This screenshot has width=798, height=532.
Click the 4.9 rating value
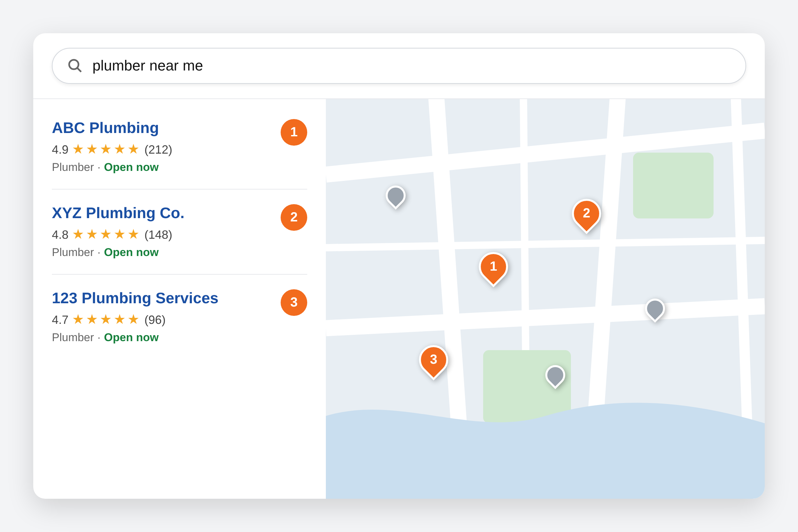click(x=60, y=150)
